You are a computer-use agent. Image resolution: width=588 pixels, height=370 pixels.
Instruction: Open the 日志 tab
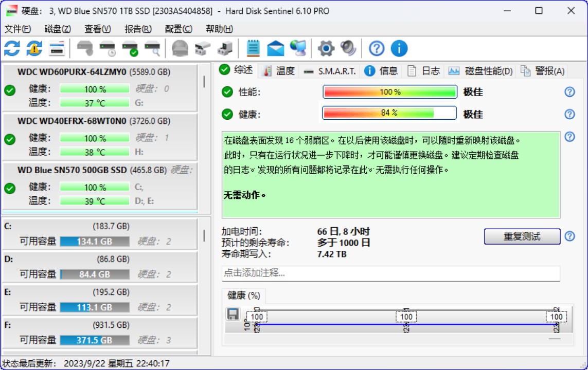click(x=423, y=71)
